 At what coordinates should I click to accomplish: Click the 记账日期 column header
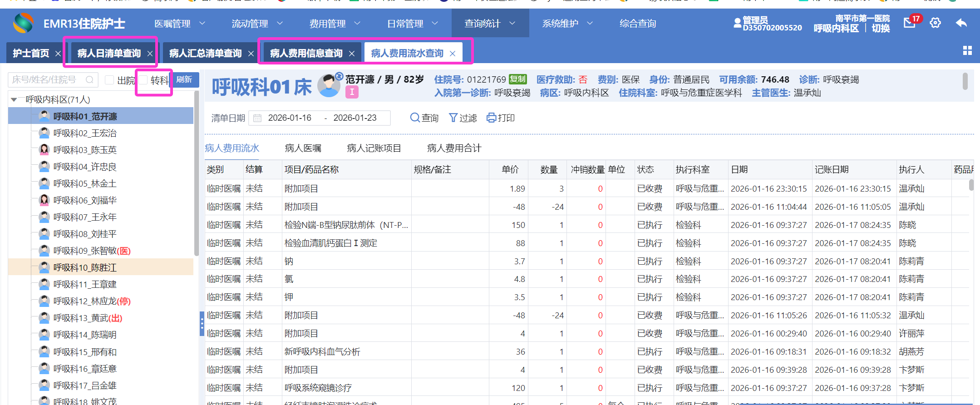click(855, 170)
